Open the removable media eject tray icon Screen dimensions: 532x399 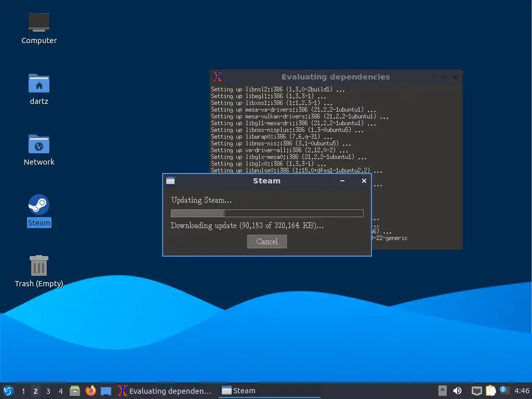(442, 391)
